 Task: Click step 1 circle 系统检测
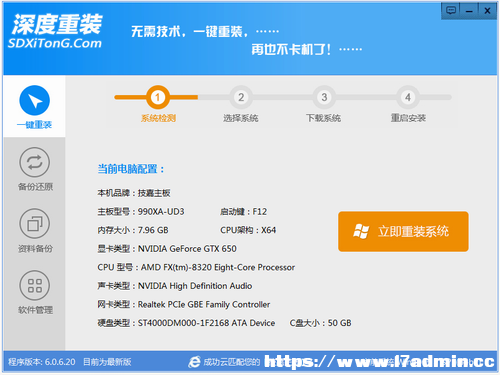pos(157,97)
